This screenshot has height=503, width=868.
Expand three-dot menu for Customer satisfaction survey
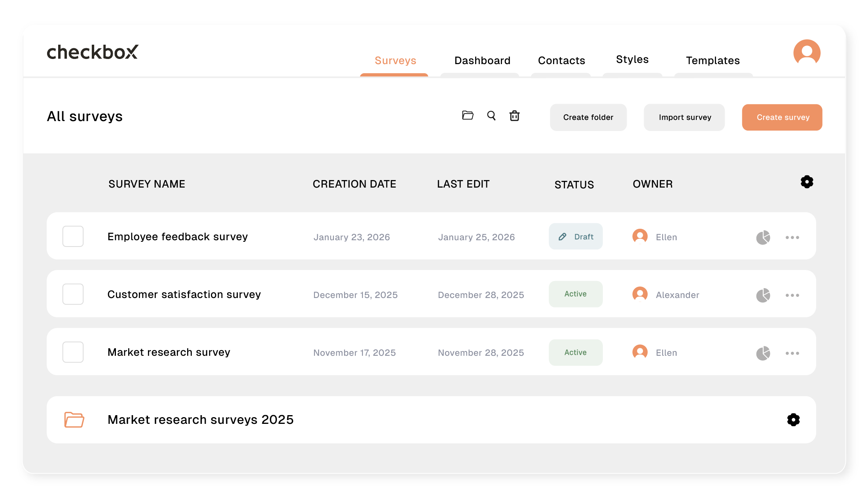pyautogui.click(x=792, y=295)
